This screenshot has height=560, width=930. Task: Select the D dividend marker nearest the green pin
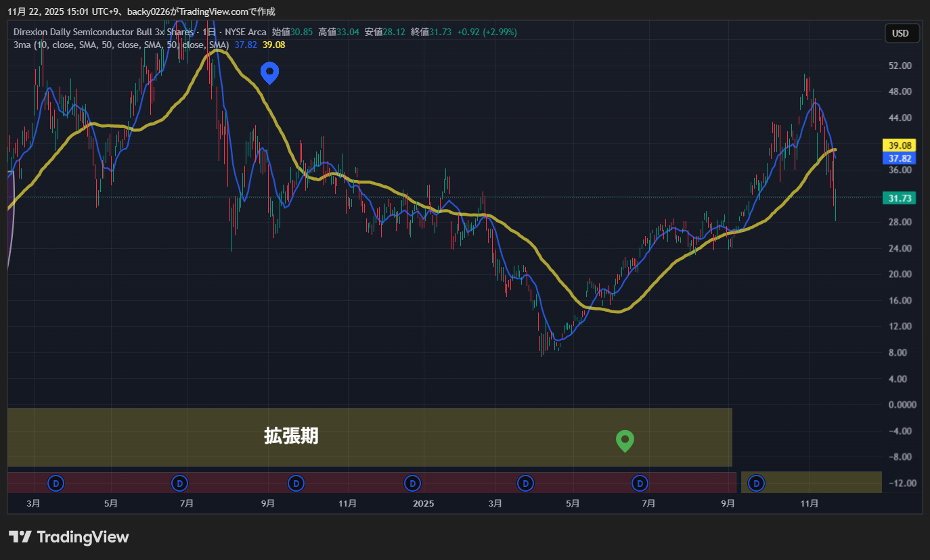click(x=640, y=483)
